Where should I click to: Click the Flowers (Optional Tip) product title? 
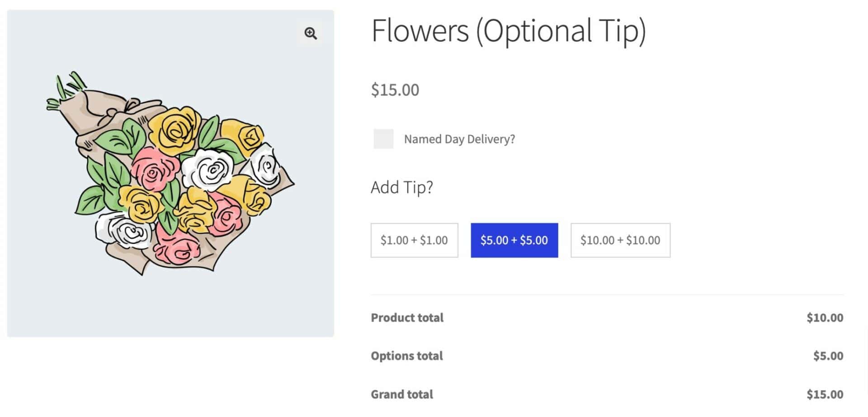[509, 31]
